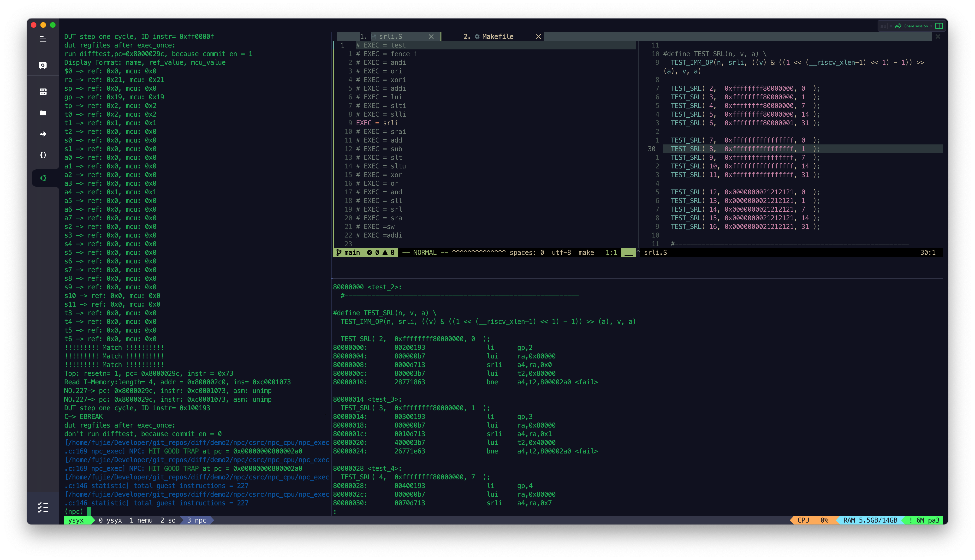The width and height of the screenshot is (975, 560).
Task: Click the error count icon in statusline
Action: coord(369,252)
